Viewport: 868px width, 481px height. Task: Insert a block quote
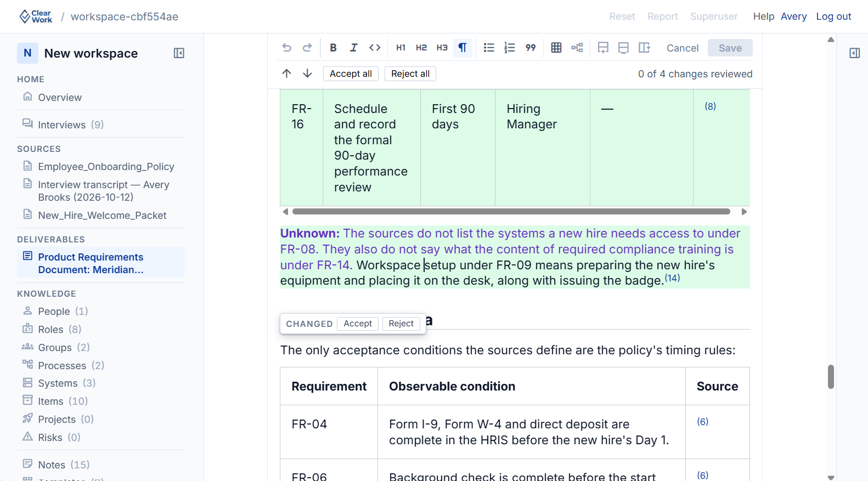pyautogui.click(x=531, y=48)
